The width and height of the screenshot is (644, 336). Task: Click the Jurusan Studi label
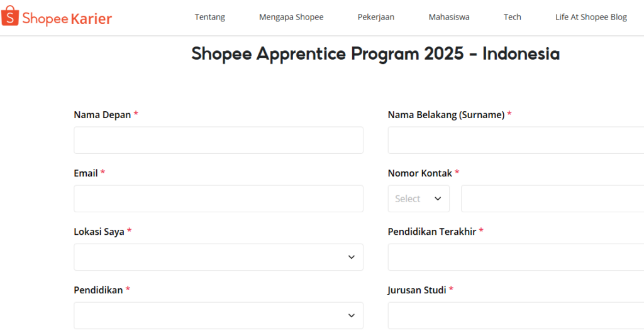pyautogui.click(x=417, y=290)
